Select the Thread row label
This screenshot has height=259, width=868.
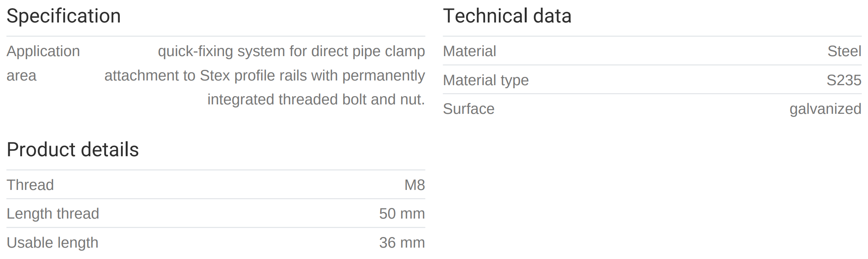coord(30,185)
